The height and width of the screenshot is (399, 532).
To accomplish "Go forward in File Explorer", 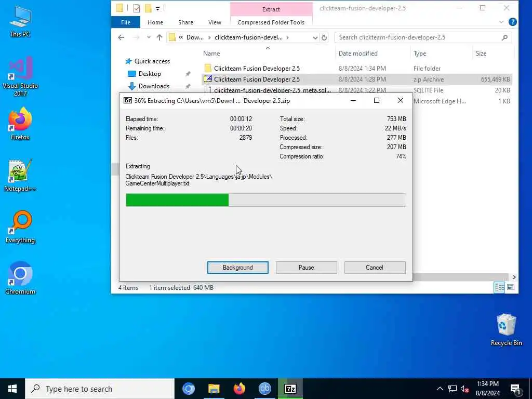I will click(136, 37).
